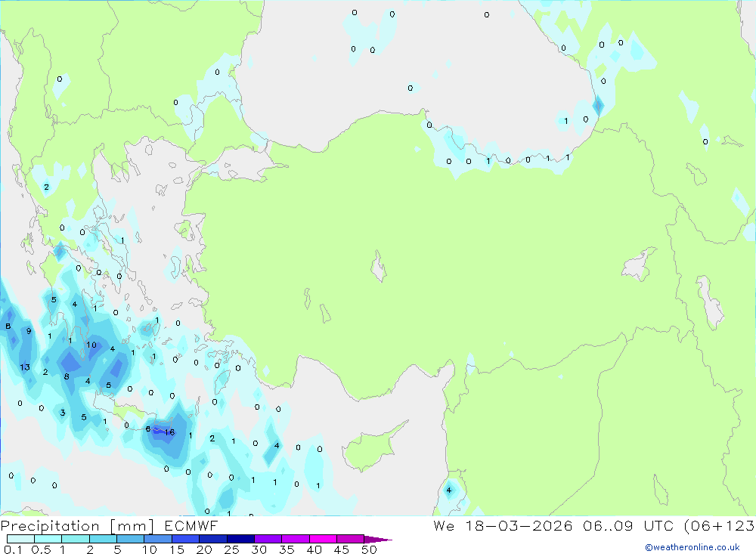Pick the legend swatch between 30 and 35
This screenshot has width=756, height=554.
pyautogui.click(x=268, y=539)
